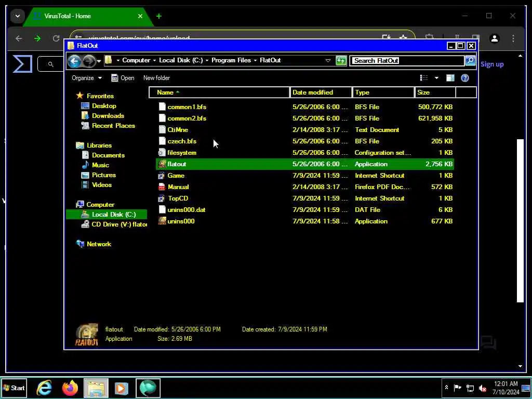This screenshot has height=399, width=532.
Task: Click the change view icon
Action: tap(424, 78)
